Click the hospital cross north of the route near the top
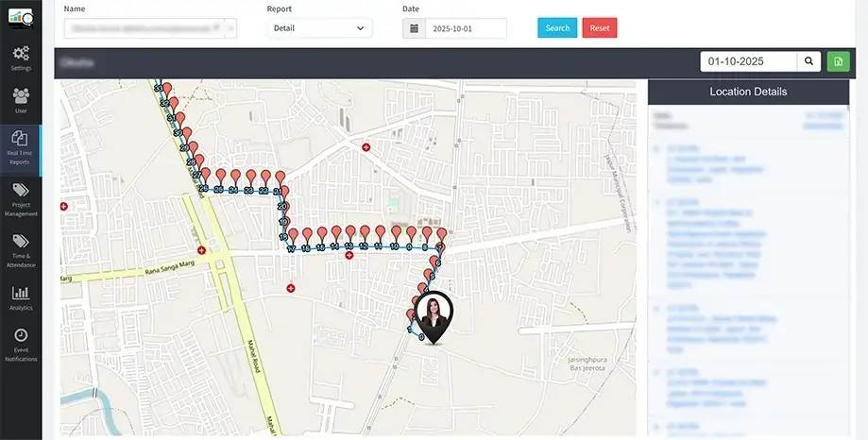This screenshot has height=440, width=868. [x=366, y=147]
